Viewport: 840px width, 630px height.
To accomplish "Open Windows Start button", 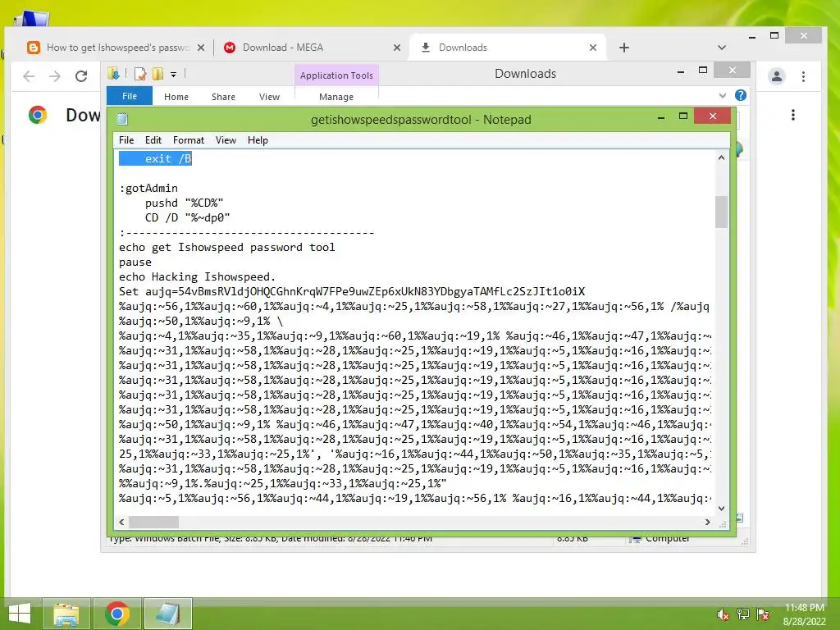I will coord(20,614).
